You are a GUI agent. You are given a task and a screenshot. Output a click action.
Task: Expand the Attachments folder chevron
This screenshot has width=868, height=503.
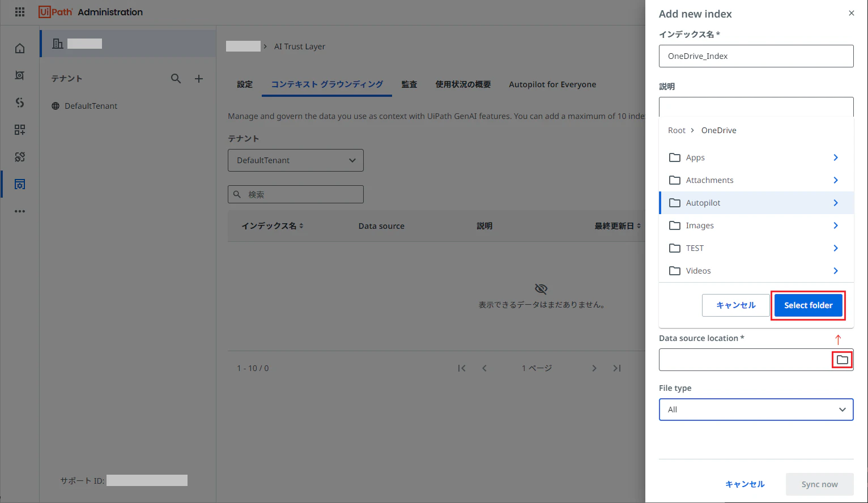coord(836,180)
